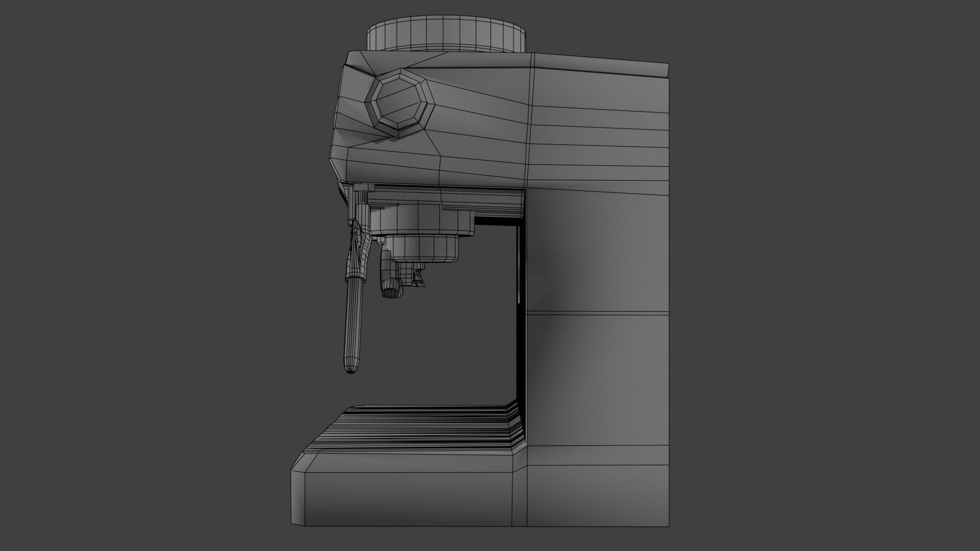Viewport: 980px width, 551px height.
Task: Select the drip tray base front face
Action: (408, 500)
